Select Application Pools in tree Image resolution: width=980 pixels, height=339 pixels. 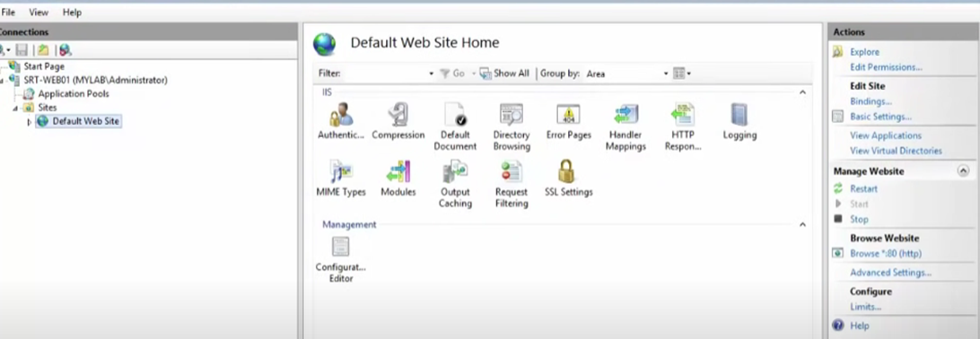click(x=74, y=93)
